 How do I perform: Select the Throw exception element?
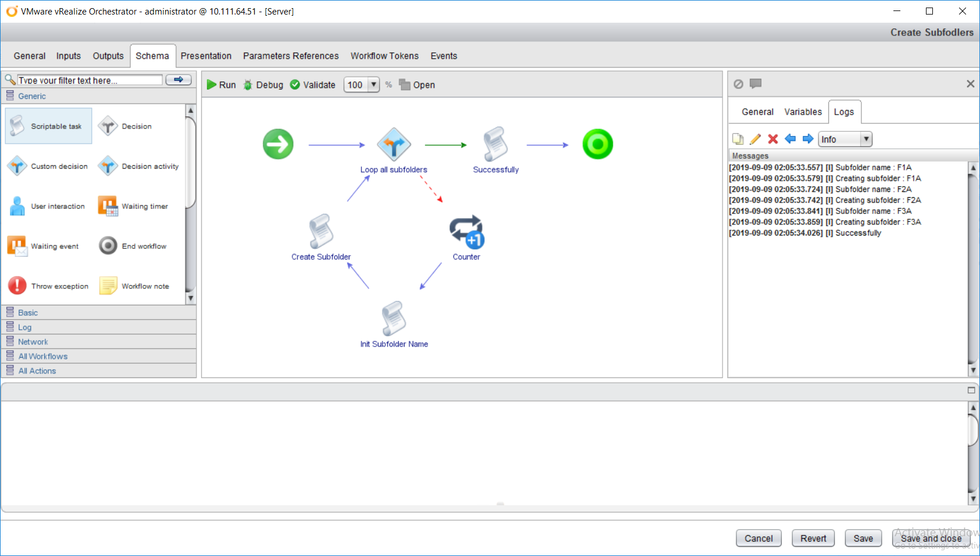[x=17, y=286]
